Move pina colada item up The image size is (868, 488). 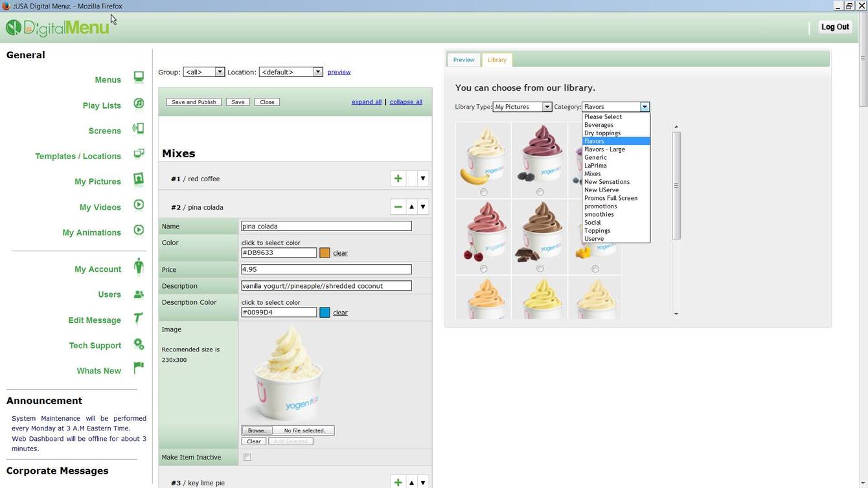click(x=411, y=207)
